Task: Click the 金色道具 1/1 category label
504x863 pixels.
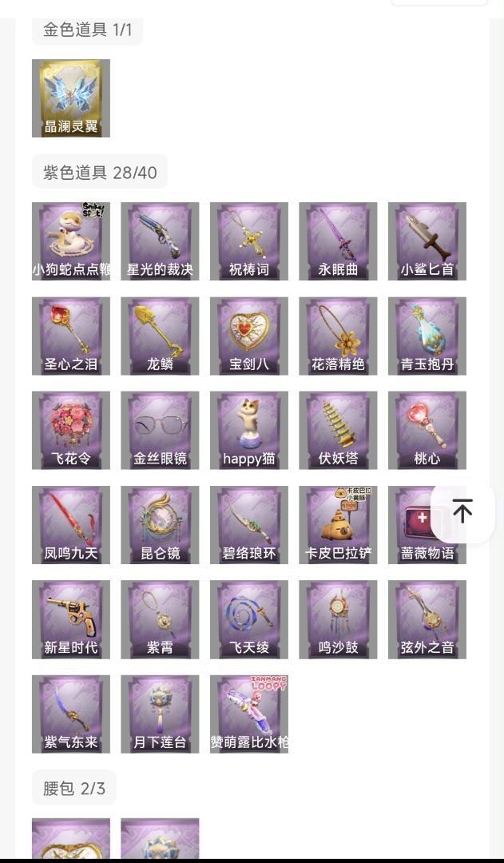Action: click(88, 30)
